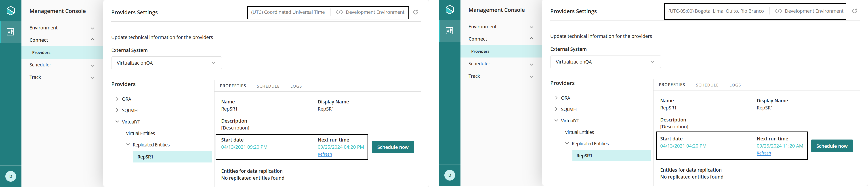Click start date 04/13/2021 04:20 PM
Image resolution: width=868 pixels, height=187 pixels.
click(x=683, y=146)
